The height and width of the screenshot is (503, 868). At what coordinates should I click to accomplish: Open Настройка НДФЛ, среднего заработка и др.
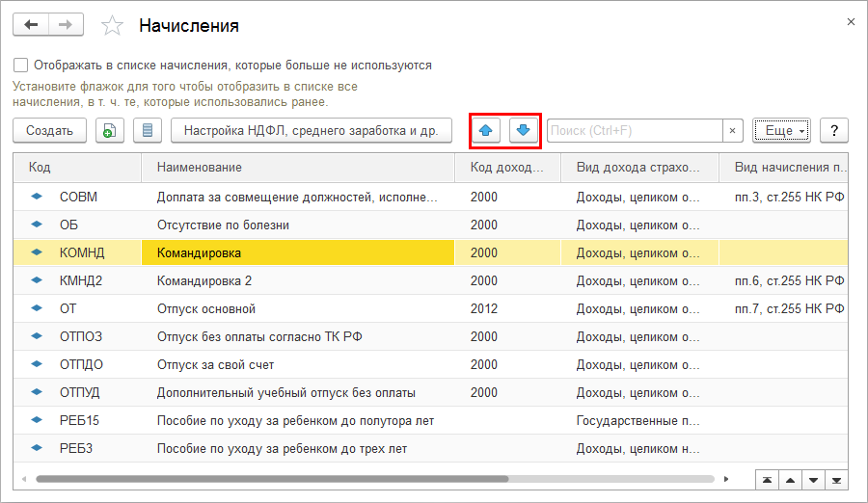click(x=311, y=131)
